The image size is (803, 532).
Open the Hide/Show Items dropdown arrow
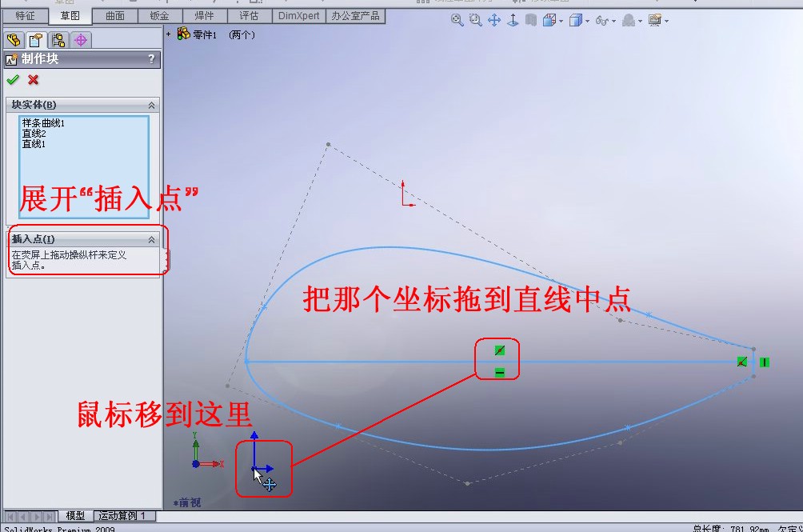[x=613, y=22]
